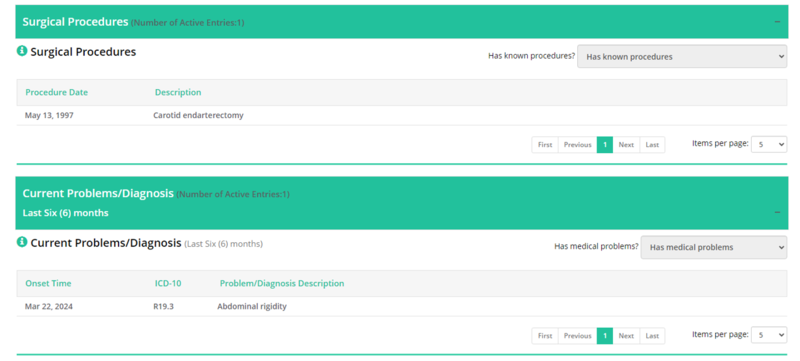
Task: Select page 1 in Surgical Procedures pagination
Action: [x=605, y=145]
